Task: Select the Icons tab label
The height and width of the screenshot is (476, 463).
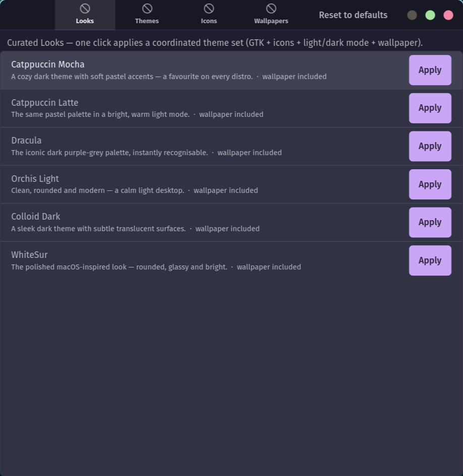Action: click(209, 21)
